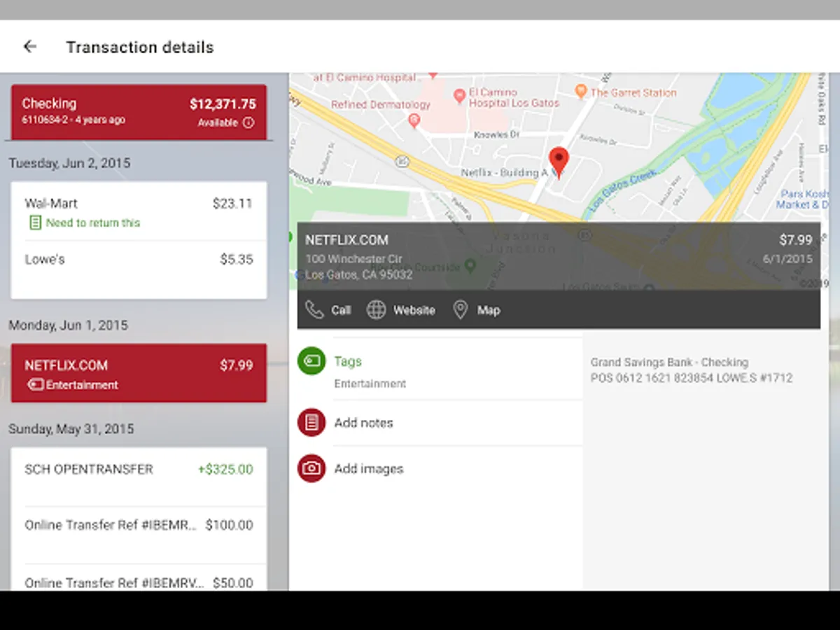
Task: Click the 100 Winchester Cir address text
Action: click(354, 259)
